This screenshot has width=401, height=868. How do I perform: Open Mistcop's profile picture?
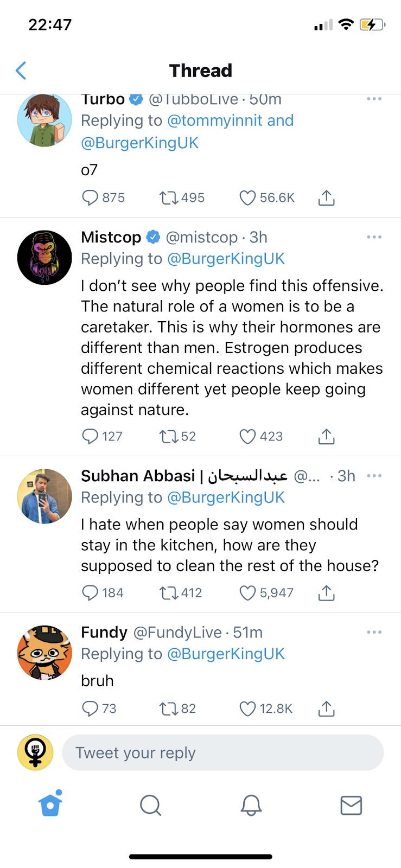coord(44,258)
